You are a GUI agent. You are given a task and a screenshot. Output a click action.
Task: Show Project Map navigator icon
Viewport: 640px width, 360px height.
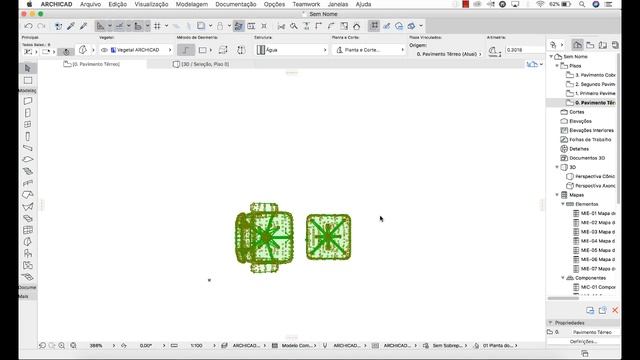(x=577, y=45)
